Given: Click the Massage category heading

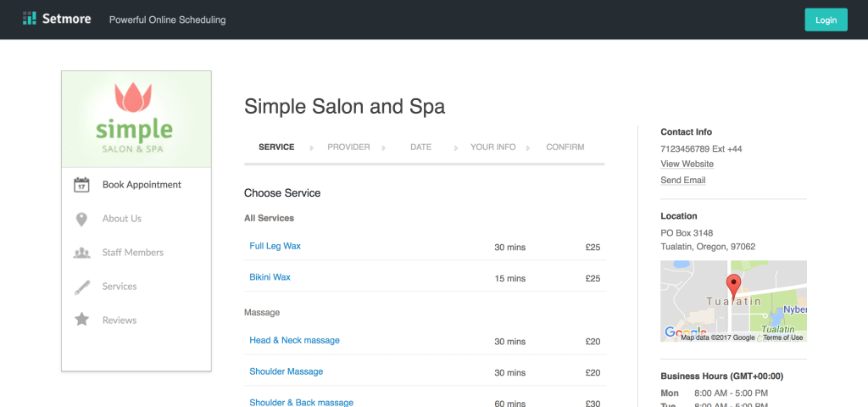Looking at the screenshot, I should click(x=262, y=312).
